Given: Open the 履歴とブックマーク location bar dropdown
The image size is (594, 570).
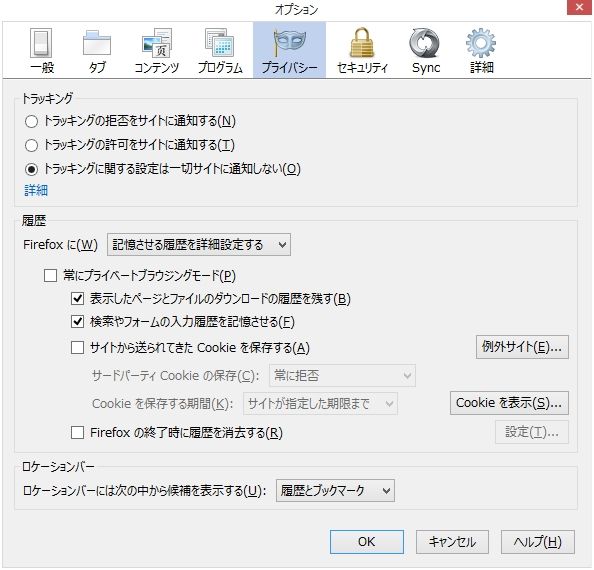Looking at the screenshot, I should click(x=335, y=491).
